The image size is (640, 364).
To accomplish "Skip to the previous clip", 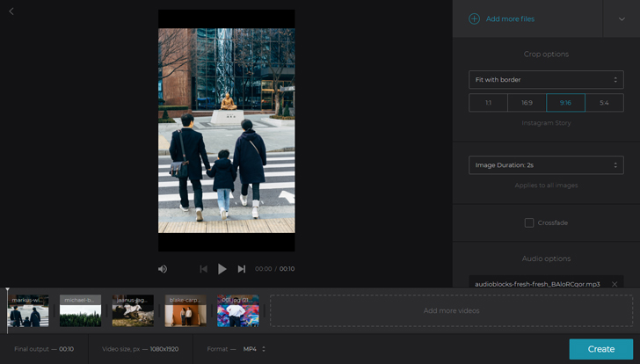I will tap(203, 269).
